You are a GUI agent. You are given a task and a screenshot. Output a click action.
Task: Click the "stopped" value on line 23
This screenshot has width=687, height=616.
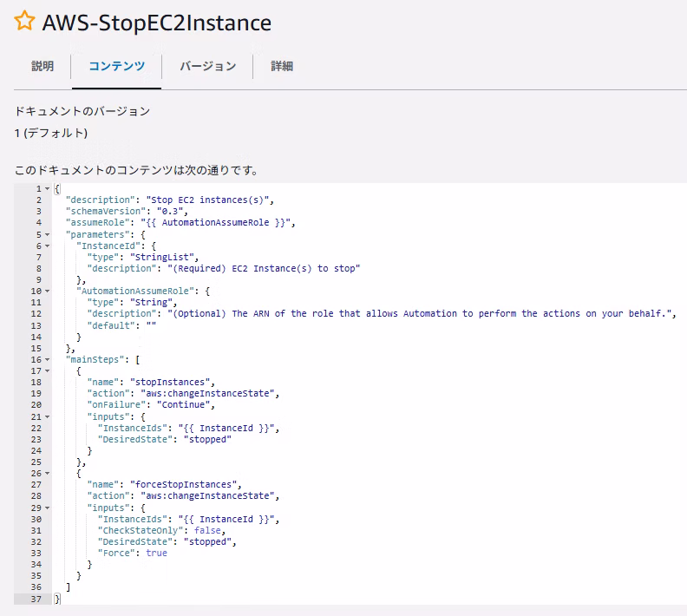[x=207, y=439]
